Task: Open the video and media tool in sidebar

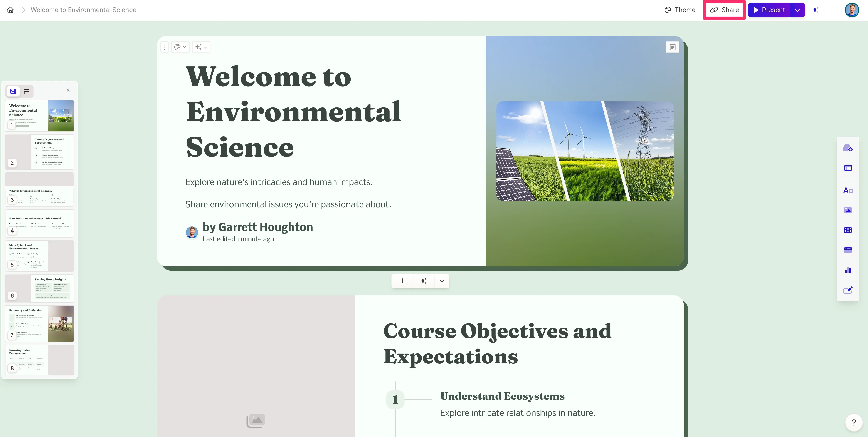Action: click(848, 230)
